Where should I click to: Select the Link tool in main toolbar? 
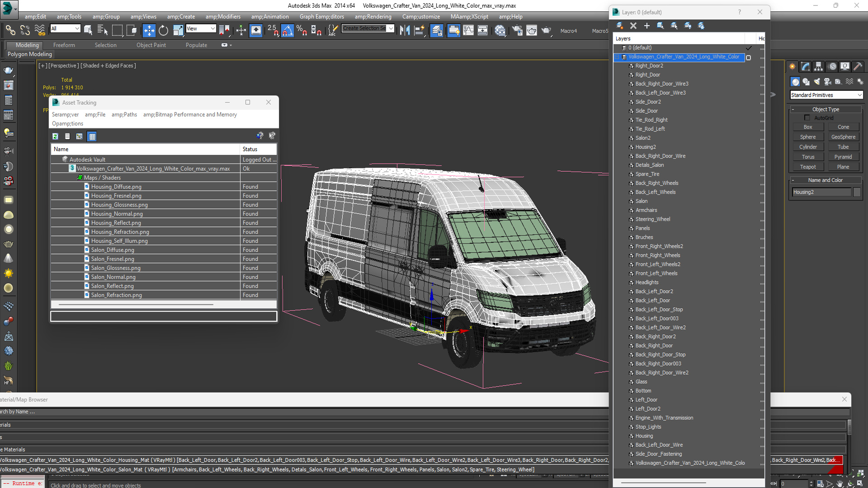click(10, 30)
